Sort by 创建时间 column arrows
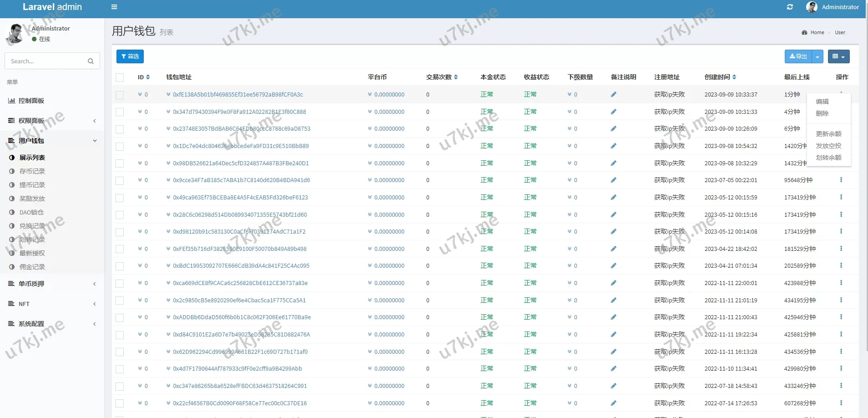This screenshot has height=418, width=868. 734,77
